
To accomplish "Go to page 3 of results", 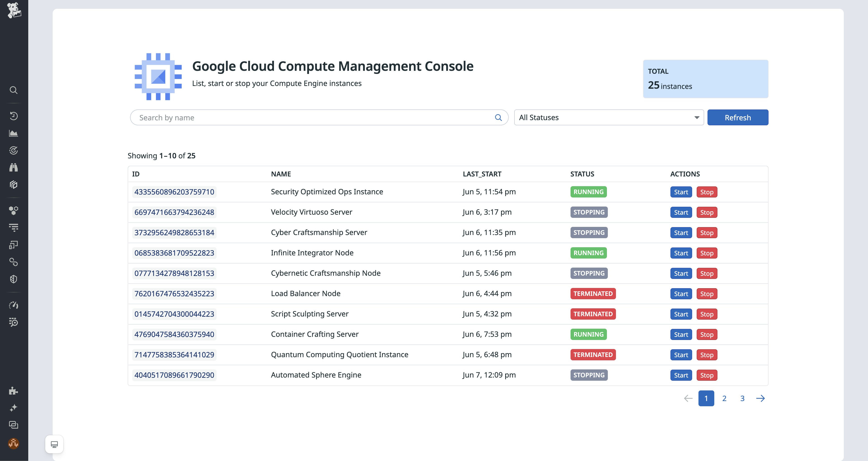I will [742, 398].
